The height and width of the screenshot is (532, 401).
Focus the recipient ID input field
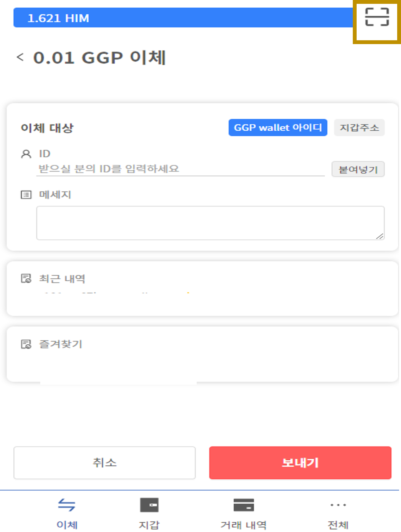click(180, 169)
